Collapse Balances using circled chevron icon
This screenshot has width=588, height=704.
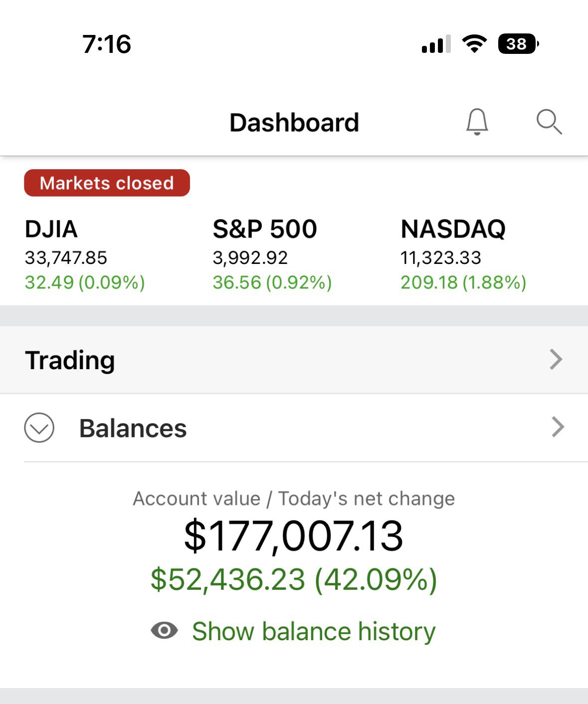click(x=39, y=428)
